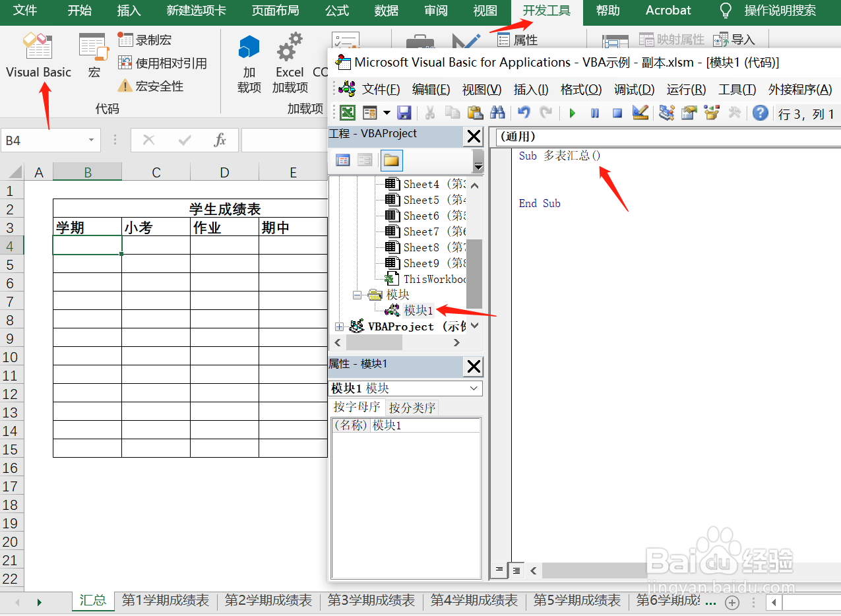Open 加载项 add-ins button
This screenshot has width=841, height=616.
(x=249, y=63)
